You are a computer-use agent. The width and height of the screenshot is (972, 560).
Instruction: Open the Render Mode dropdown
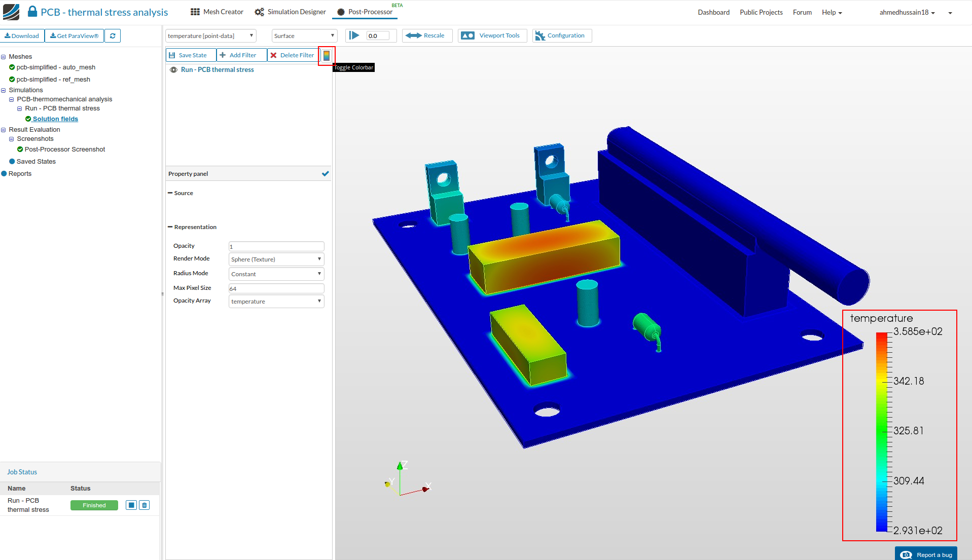coord(276,259)
